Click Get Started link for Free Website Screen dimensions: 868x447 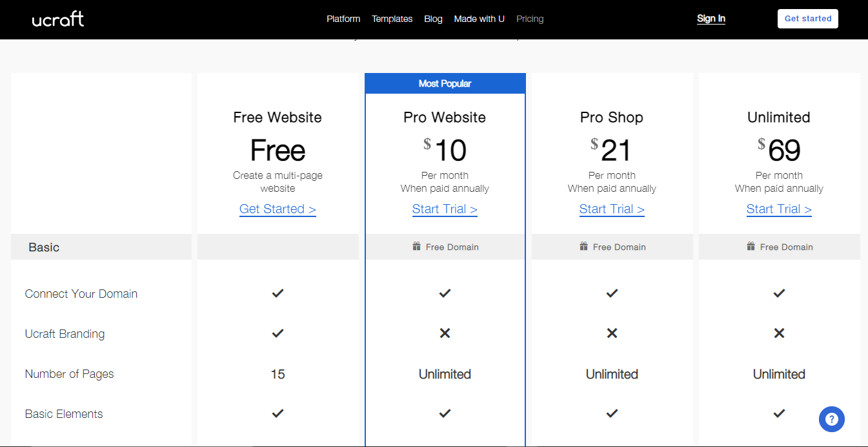click(278, 209)
